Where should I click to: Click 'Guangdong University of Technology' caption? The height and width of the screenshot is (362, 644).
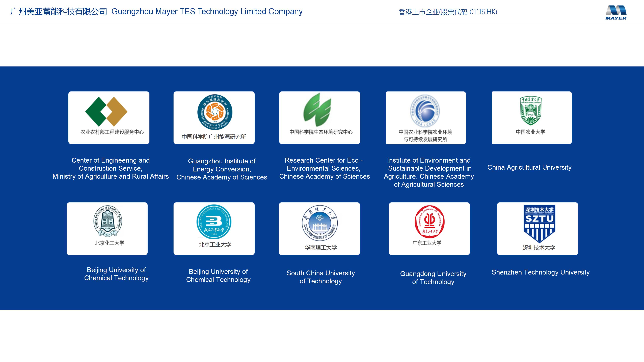(x=433, y=278)
